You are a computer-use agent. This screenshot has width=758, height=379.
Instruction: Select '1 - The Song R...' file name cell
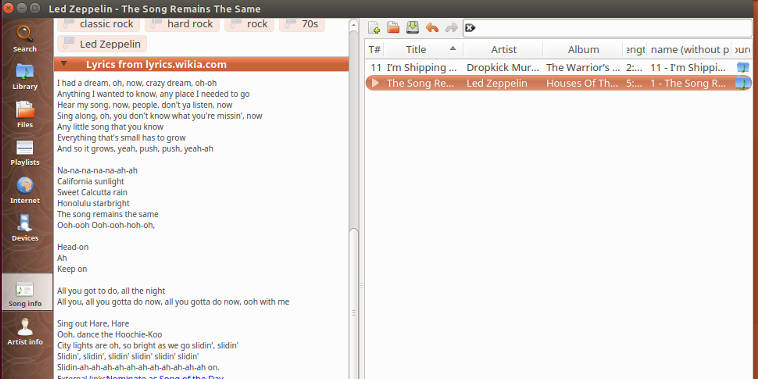click(688, 83)
